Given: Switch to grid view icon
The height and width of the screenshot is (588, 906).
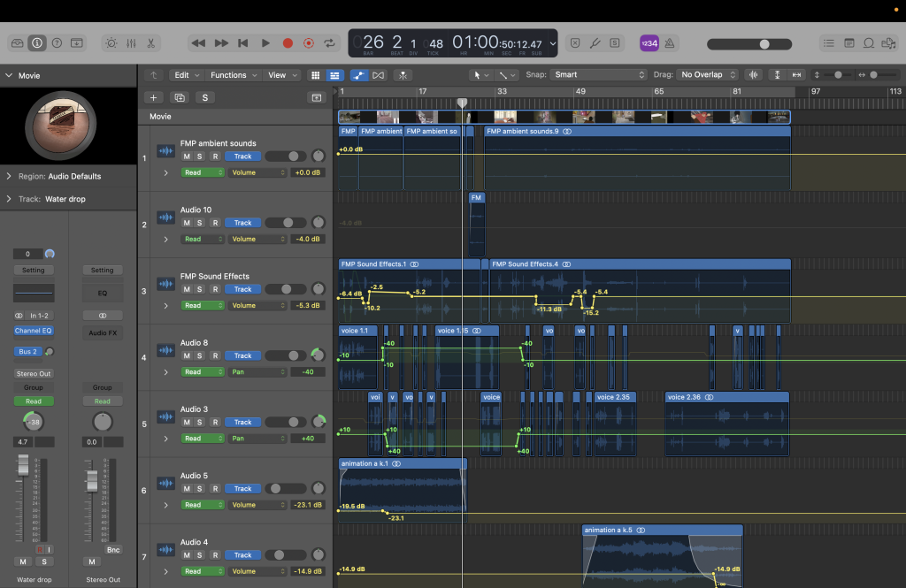Looking at the screenshot, I should tap(315, 75).
